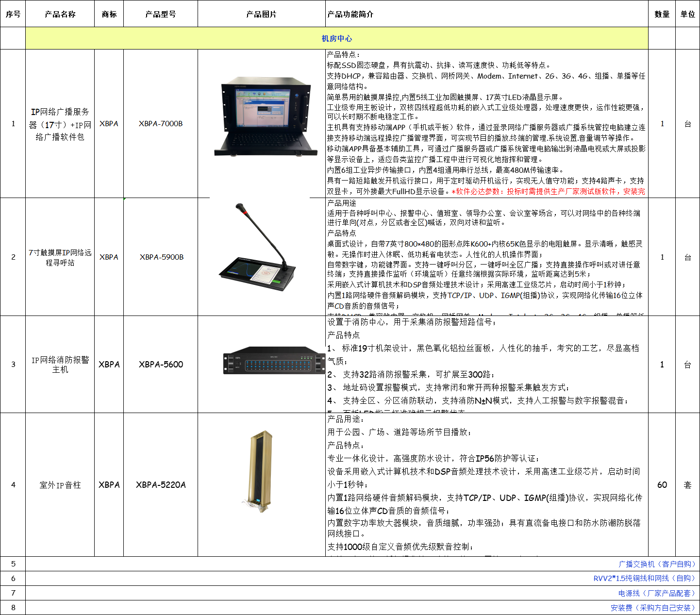This screenshot has height=615, width=700.
Task: Click the XBPA brand cell for XBPA-5220A
Action: click(109, 485)
